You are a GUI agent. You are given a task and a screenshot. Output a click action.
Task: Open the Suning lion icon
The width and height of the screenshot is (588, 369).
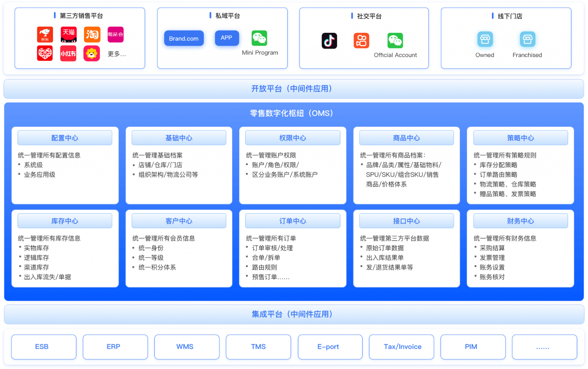pos(92,53)
